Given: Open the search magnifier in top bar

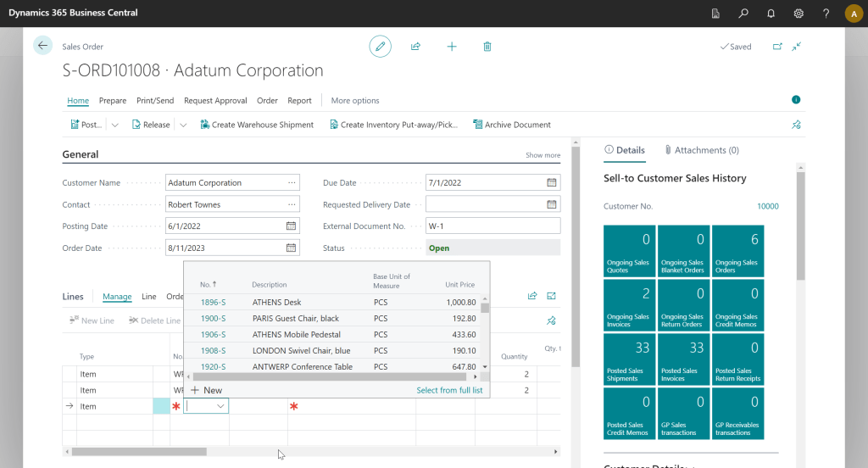Looking at the screenshot, I should tap(743, 13).
